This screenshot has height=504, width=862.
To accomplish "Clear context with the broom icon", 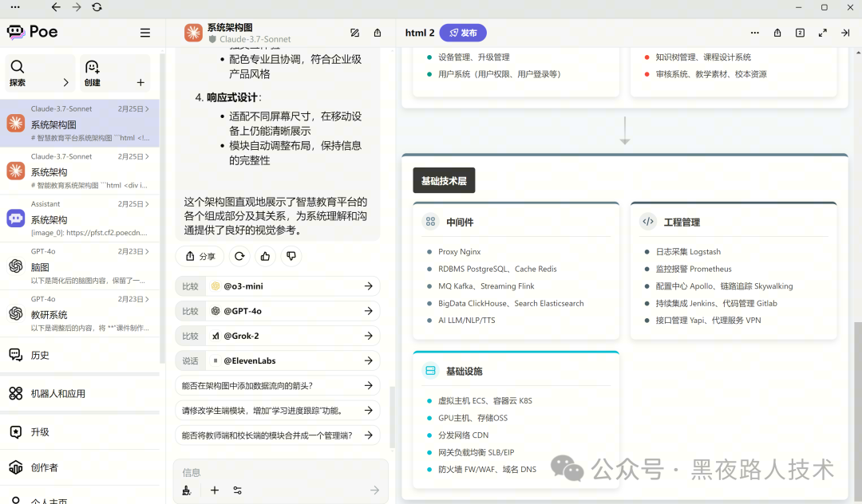I will pyautogui.click(x=187, y=490).
